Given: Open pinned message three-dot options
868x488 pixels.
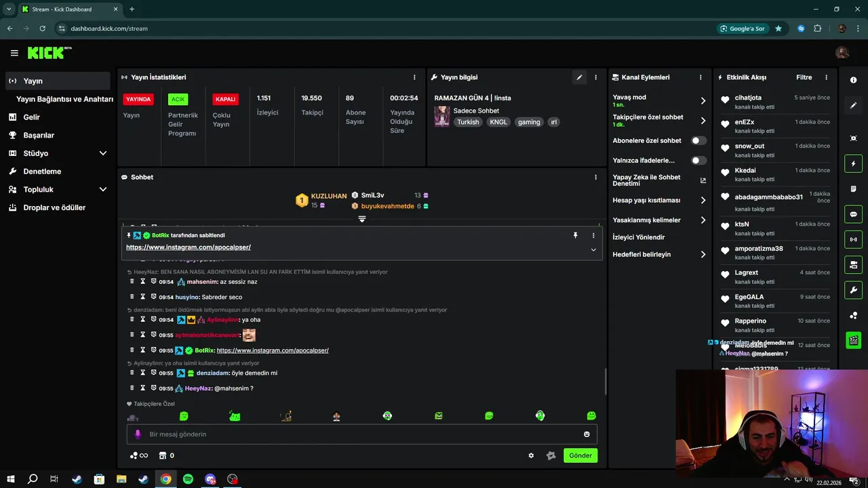Looking at the screenshot, I should pyautogui.click(x=593, y=235).
